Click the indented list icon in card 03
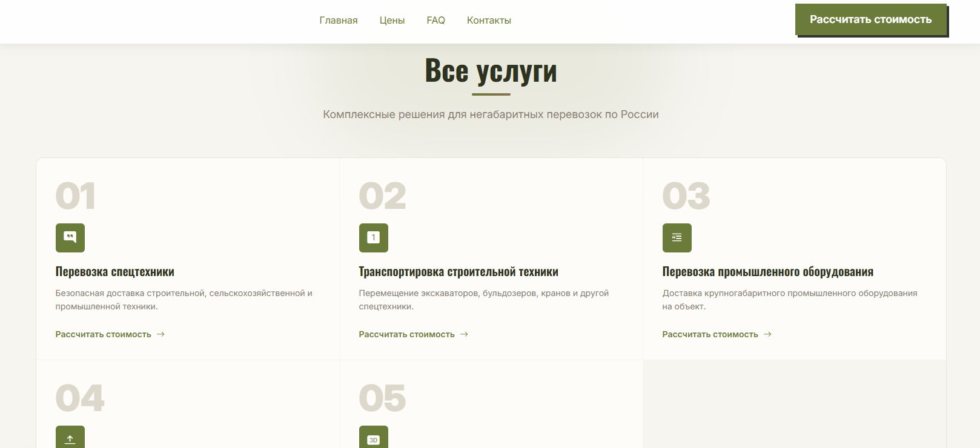The width and height of the screenshot is (980, 448). coord(677,238)
